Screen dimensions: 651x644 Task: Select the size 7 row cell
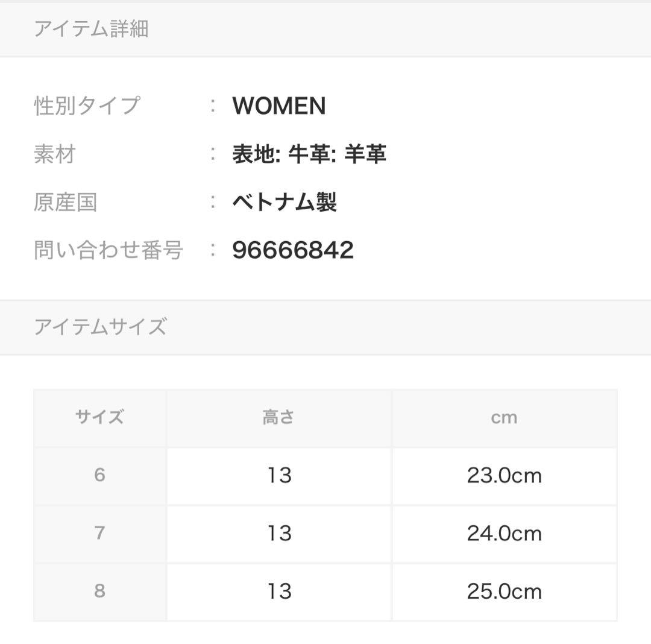click(x=99, y=533)
